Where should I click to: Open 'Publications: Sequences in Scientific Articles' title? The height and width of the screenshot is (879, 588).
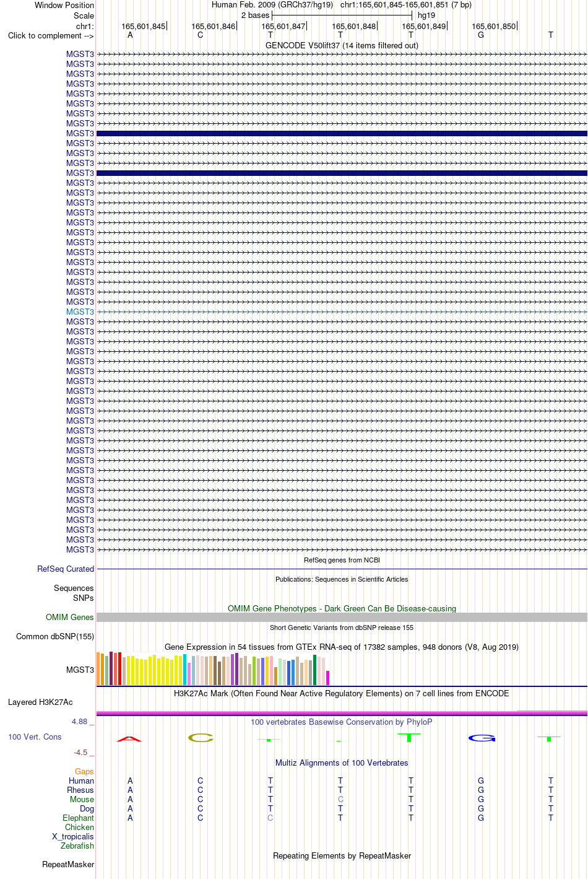[342, 579]
